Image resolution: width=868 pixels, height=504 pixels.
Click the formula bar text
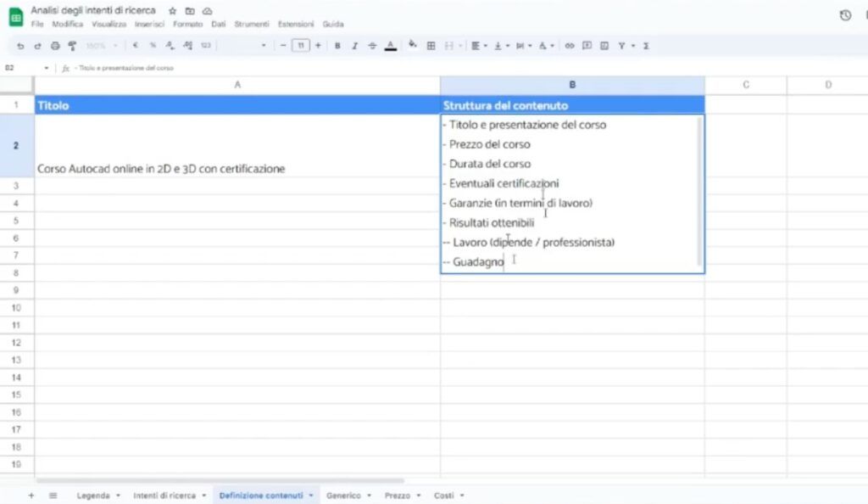click(124, 68)
